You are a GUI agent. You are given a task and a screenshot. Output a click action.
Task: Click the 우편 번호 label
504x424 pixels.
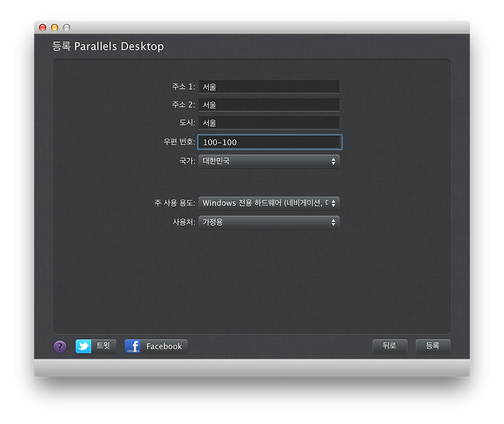coord(179,142)
